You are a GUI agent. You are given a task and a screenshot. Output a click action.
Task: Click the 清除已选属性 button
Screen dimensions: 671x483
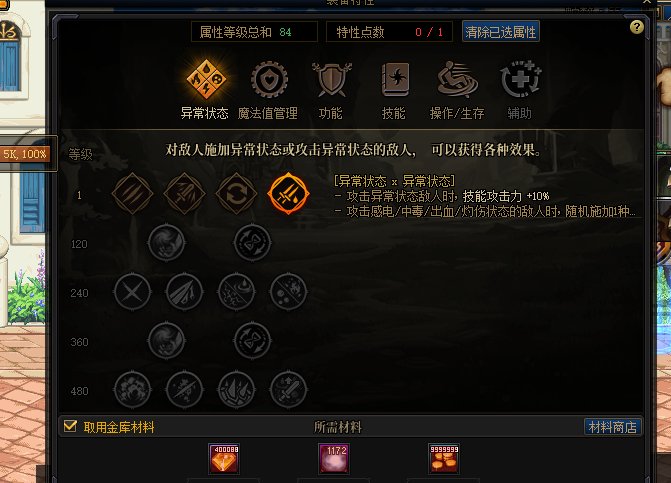coord(501,32)
